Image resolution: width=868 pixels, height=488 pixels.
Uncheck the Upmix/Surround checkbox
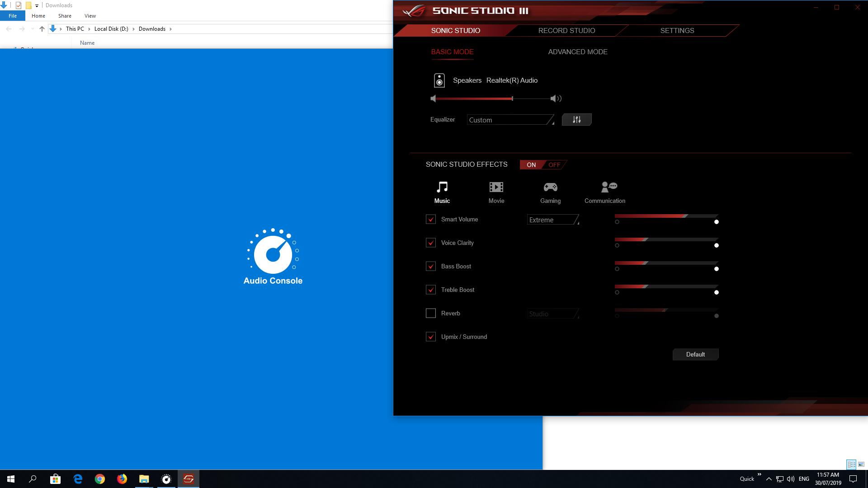[430, 337]
